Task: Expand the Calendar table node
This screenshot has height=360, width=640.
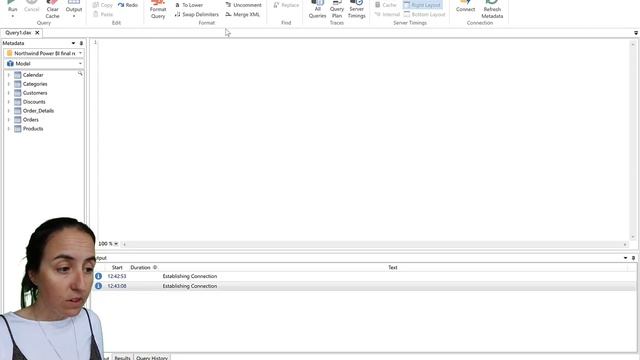Action: (x=9, y=75)
